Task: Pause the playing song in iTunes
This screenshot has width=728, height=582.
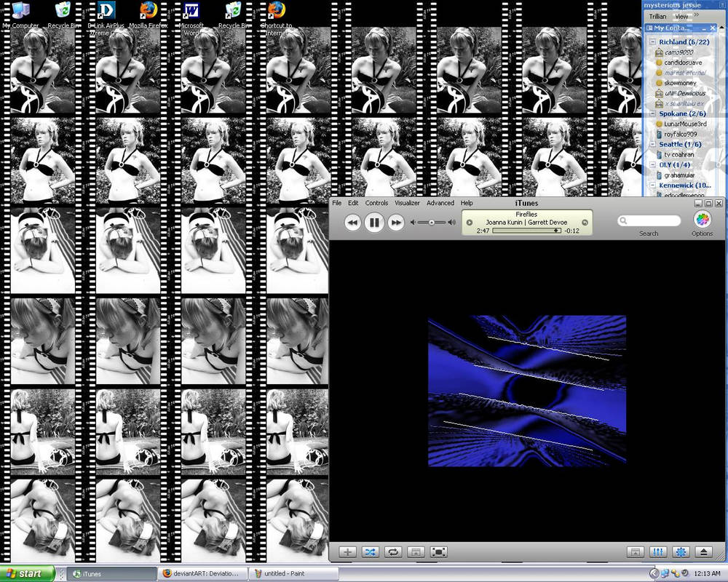Action: pos(373,223)
